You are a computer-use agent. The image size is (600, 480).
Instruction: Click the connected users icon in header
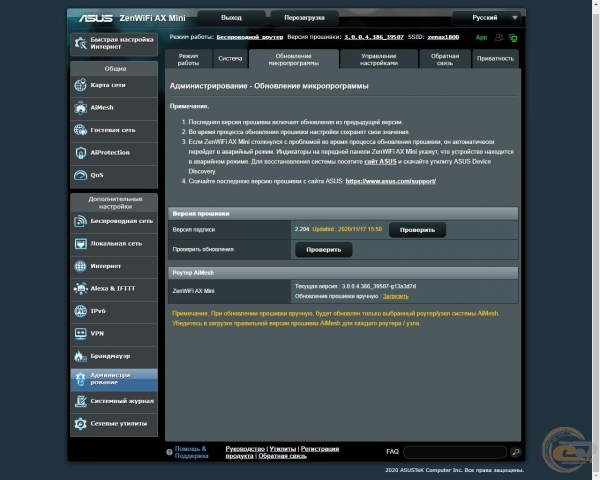tap(499, 38)
